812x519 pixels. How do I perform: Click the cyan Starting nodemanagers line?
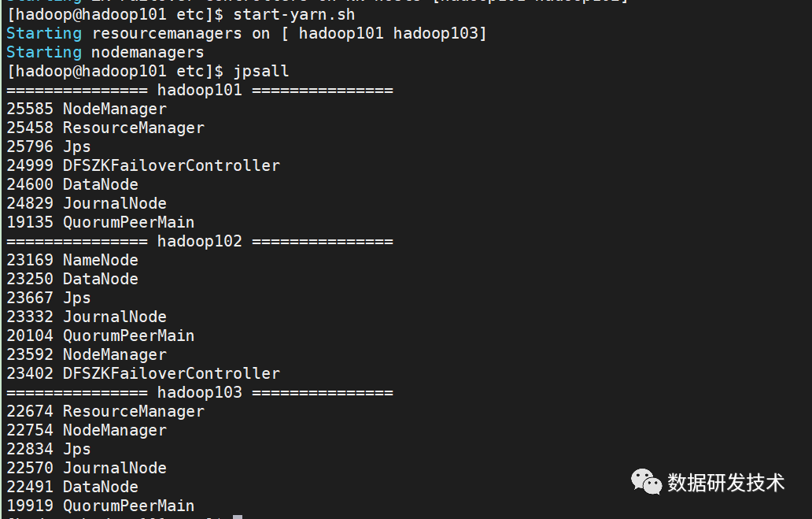105,52
